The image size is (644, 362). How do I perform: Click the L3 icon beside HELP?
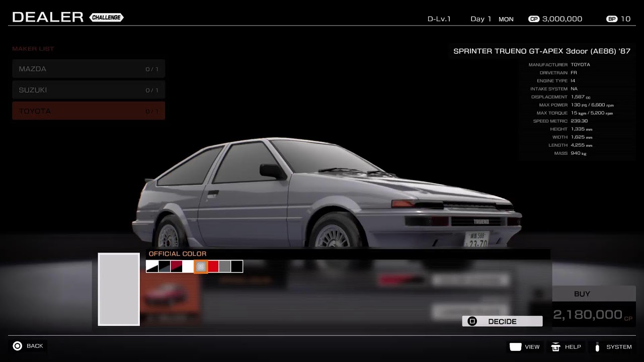coord(556,347)
